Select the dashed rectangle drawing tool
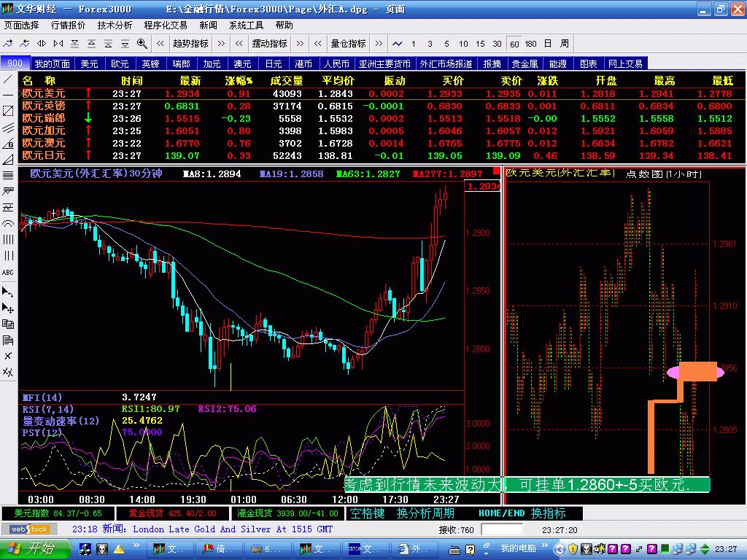Image resolution: width=747 pixels, height=560 pixels. 8,111
